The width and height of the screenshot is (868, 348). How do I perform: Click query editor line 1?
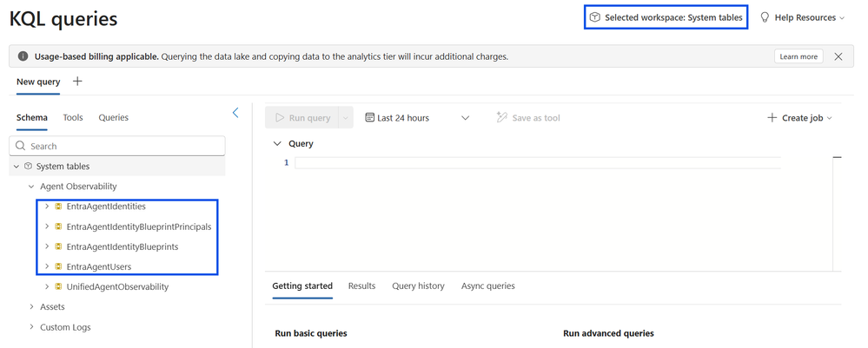[x=538, y=162]
